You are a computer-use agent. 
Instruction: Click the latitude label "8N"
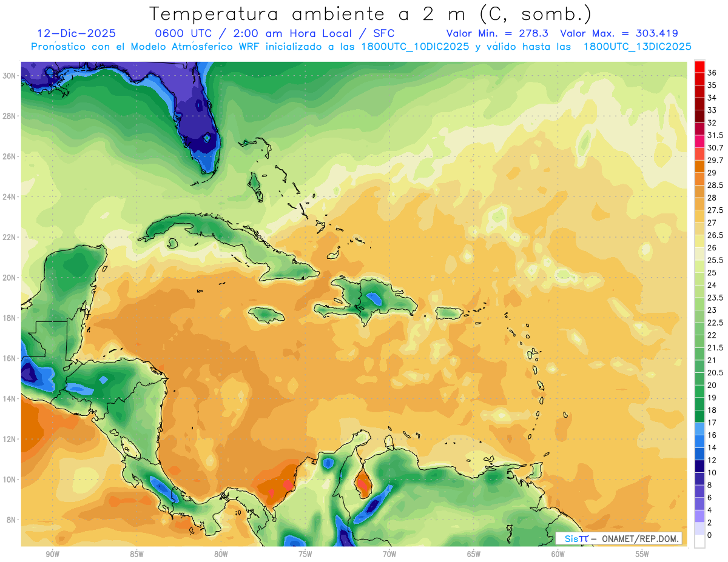point(12,520)
